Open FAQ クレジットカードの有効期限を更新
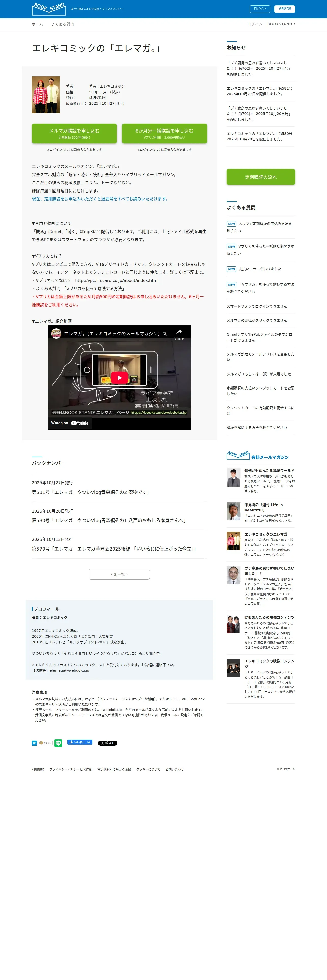The width and height of the screenshot is (327, 980). [x=261, y=410]
